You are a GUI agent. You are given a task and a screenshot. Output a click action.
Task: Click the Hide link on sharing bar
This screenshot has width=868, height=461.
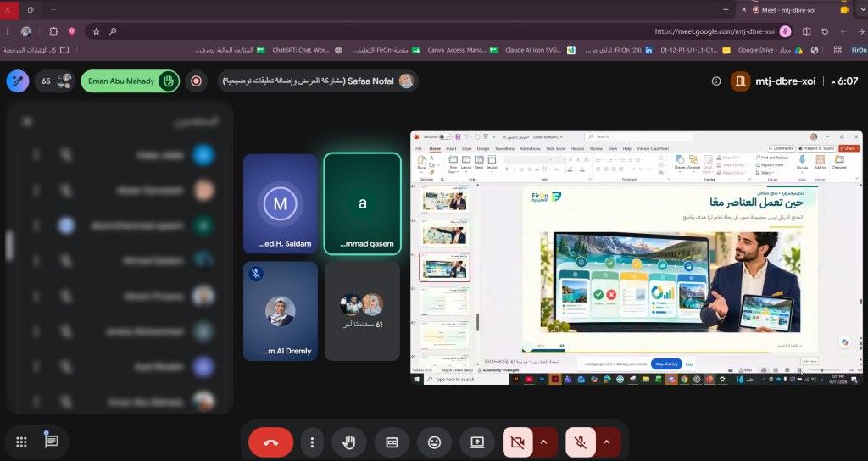coord(688,364)
